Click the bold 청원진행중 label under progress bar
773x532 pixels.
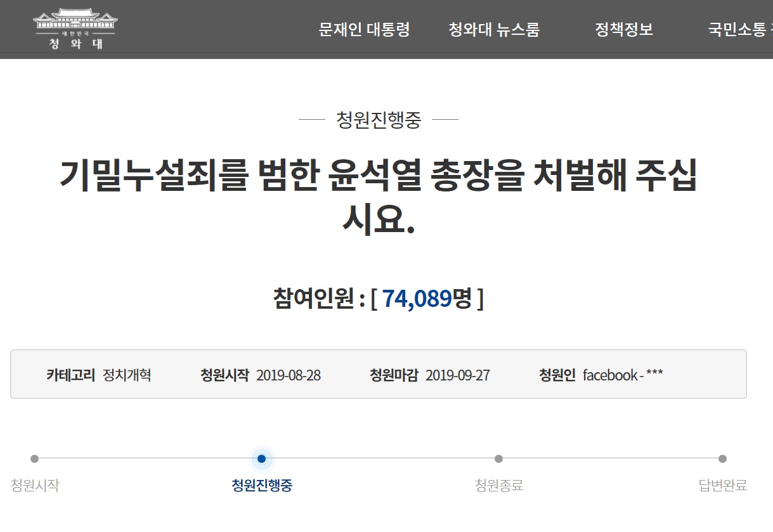click(262, 486)
